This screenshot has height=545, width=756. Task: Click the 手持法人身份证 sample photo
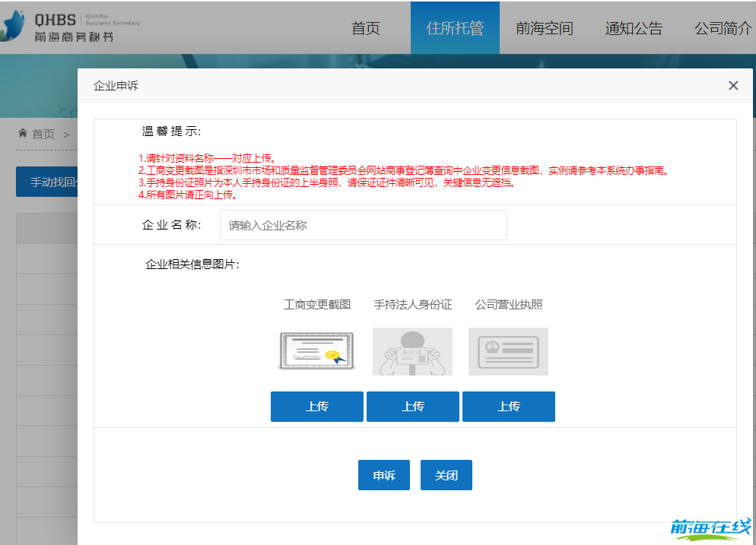pos(412,351)
